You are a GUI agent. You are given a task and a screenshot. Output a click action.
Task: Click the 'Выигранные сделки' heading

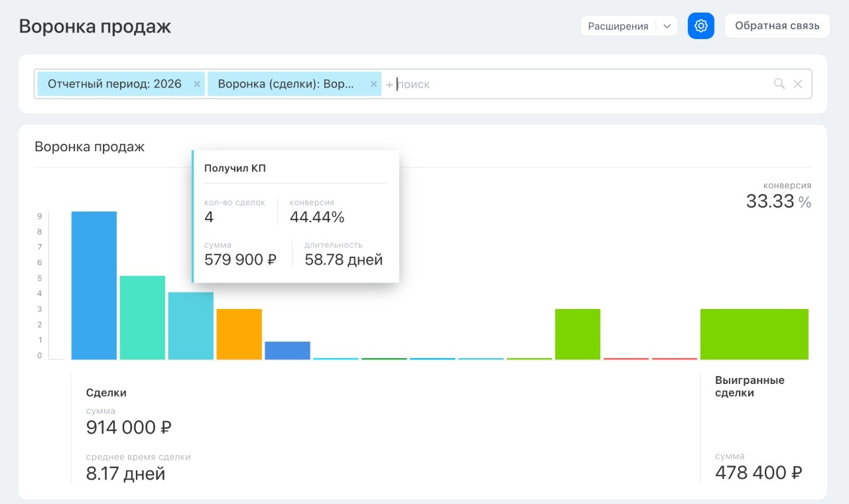pyautogui.click(x=750, y=387)
